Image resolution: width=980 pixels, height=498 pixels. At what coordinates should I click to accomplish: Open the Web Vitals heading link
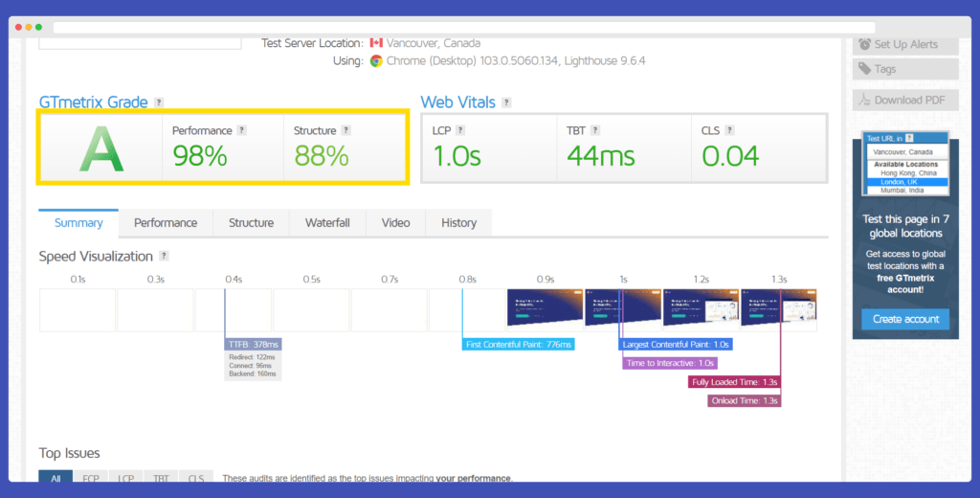click(457, 102)
